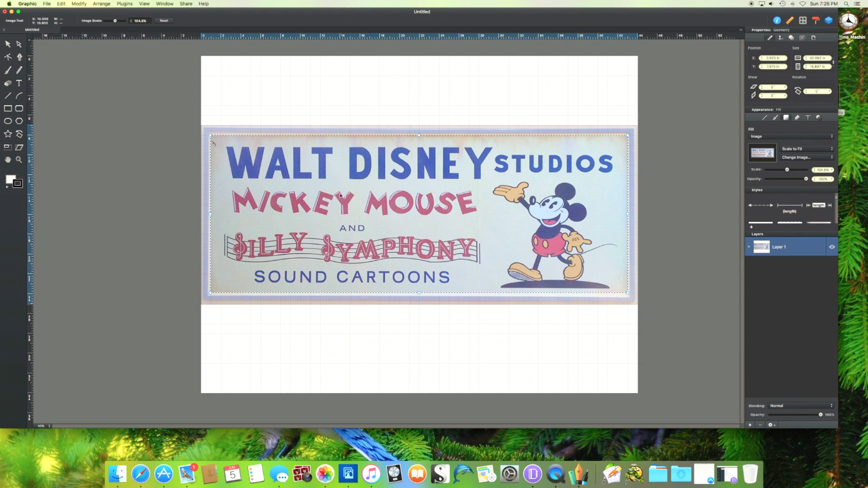Click the X position 0.923 in field
This screenshot has width=868, height=488.
pos(773,58)
